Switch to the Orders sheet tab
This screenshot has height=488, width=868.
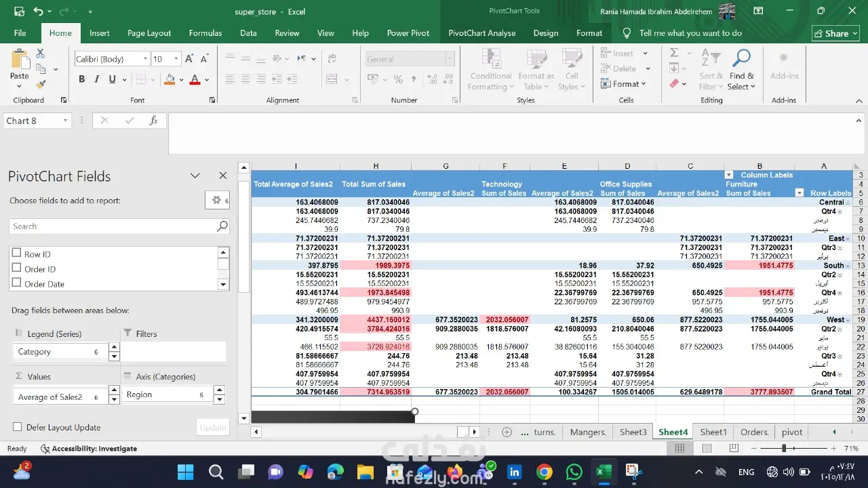pos(754,432)
